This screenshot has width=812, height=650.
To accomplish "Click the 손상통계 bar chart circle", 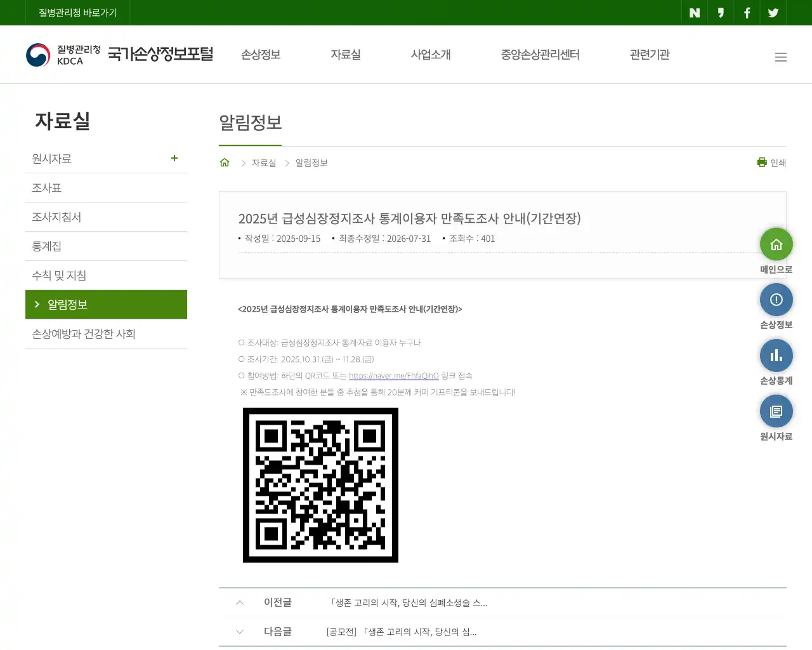I will tap(776, 355).
